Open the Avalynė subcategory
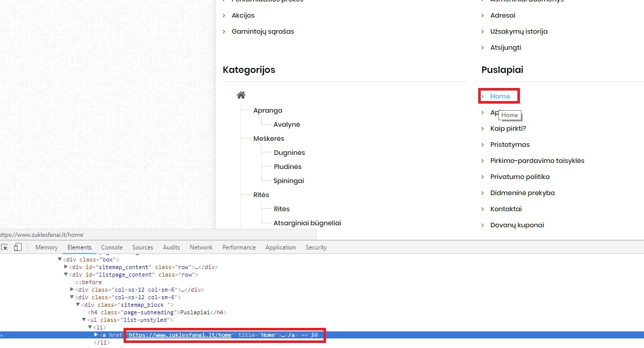Screen dimensions: 644x348 tap(287, 124)
